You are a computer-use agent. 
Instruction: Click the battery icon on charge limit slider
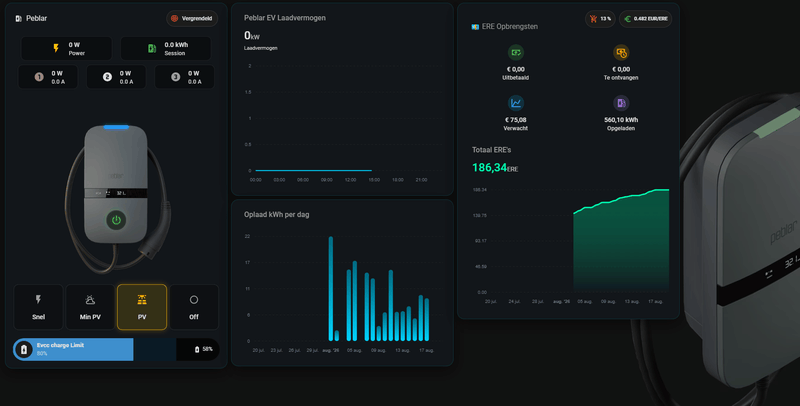23,349
